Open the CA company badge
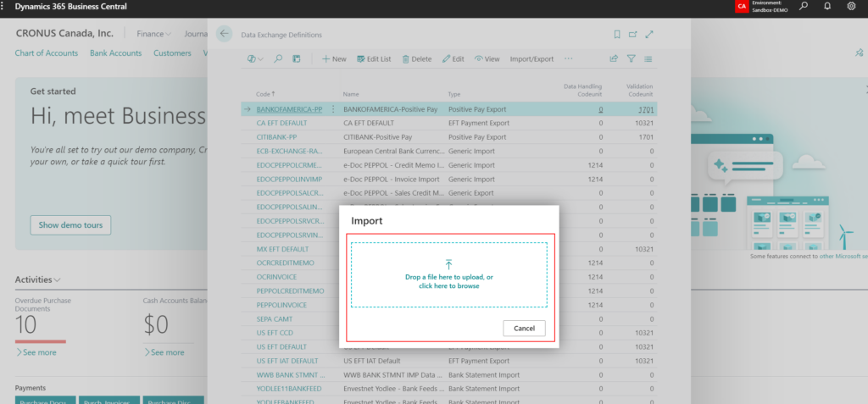Screen dimensions: 868x404 click(741, 7)
